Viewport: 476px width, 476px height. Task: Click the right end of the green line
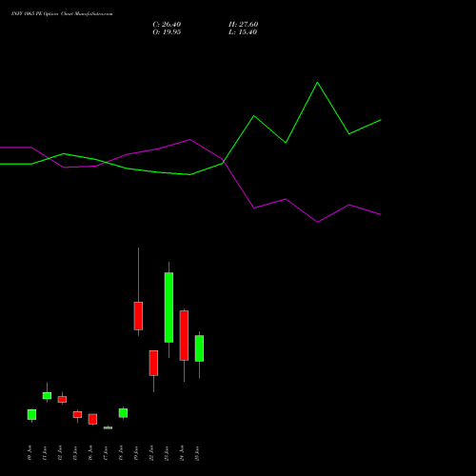[381, 120]
